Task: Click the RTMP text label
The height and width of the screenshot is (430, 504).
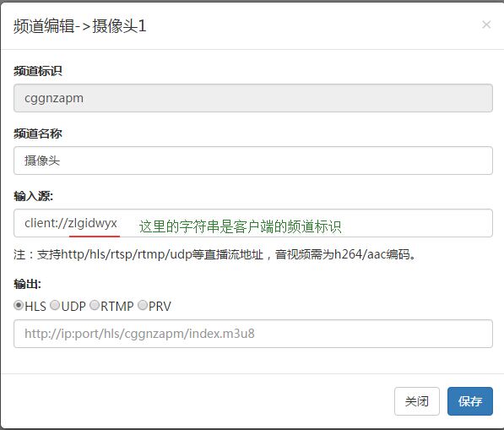Action: tap(117, 306)
